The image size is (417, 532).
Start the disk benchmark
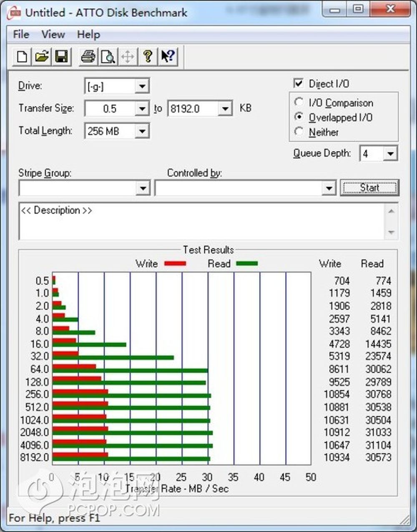point(369,188)
